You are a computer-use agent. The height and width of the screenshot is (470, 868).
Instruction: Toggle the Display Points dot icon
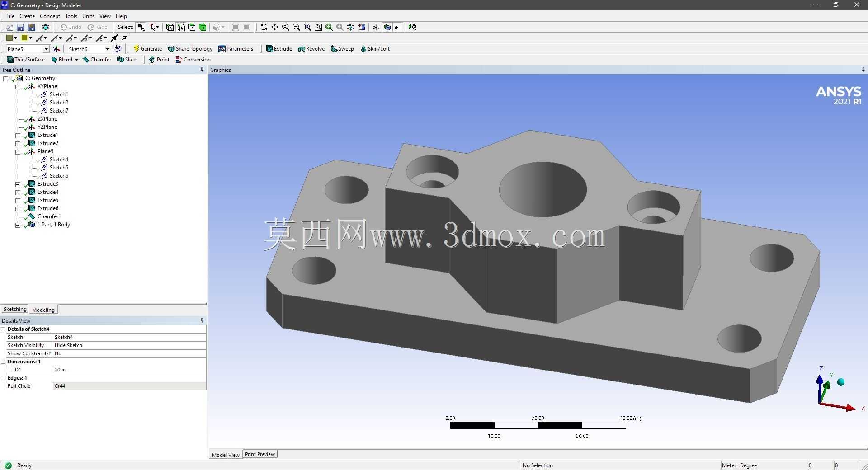396,27
